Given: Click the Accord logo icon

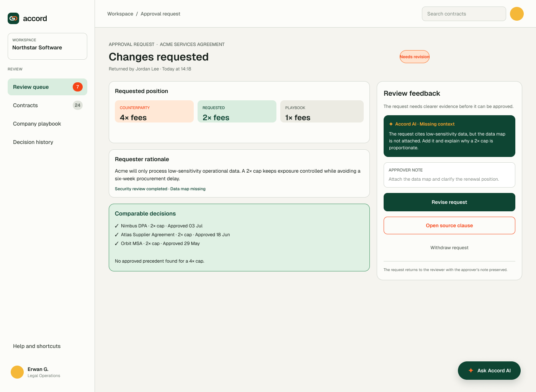Looking at the screenshot, I should click(x=13, y=18).
